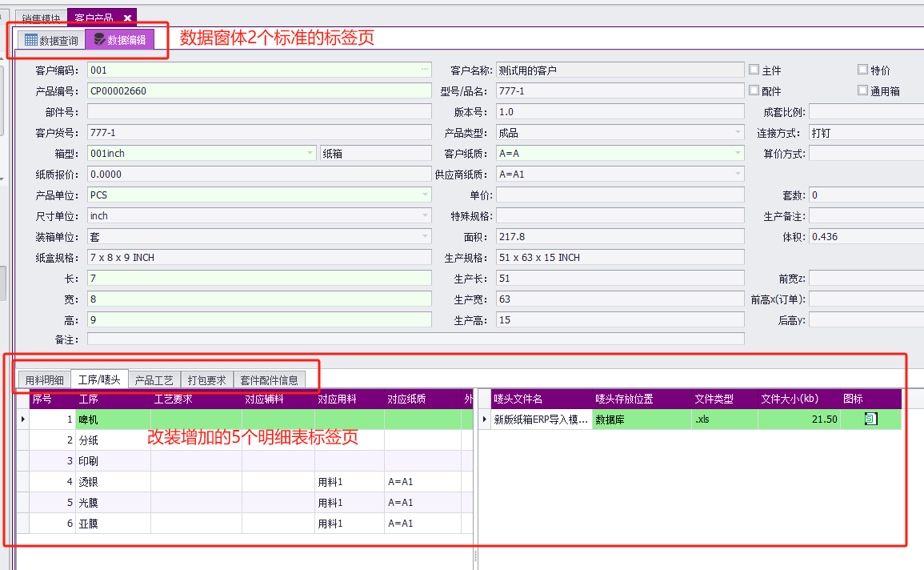The height and width of the screenshot is (570, 924).
Task: Select the 亚膜 process row
Action: [245, 524]
